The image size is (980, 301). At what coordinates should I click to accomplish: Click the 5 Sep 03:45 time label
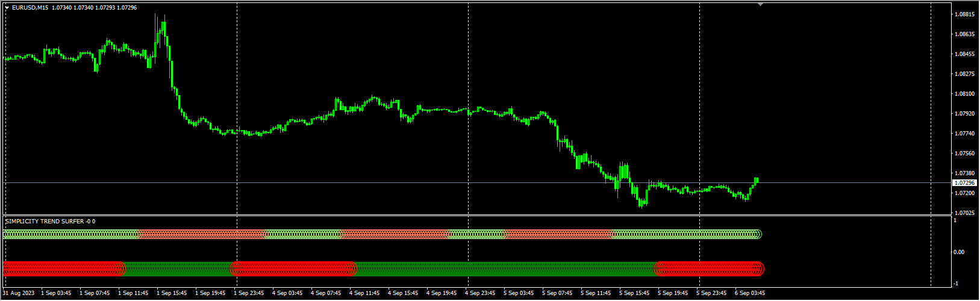519,293
